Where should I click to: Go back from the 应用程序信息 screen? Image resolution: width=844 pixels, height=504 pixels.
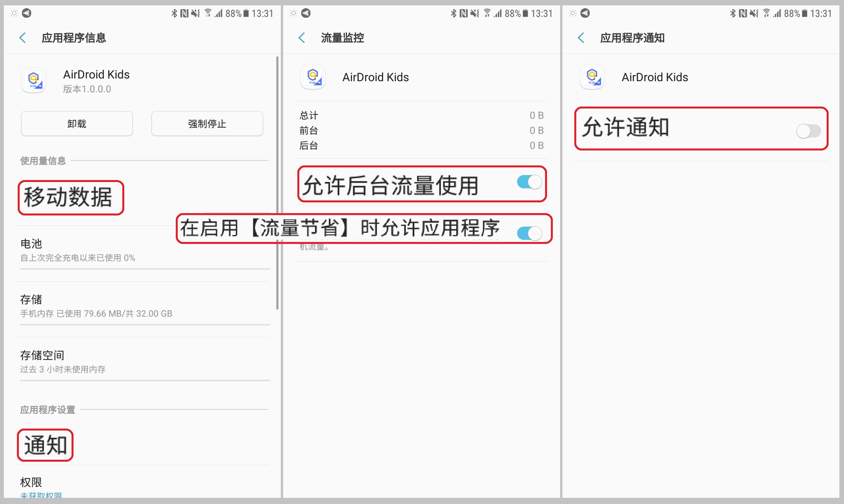[x=23, y=38]
